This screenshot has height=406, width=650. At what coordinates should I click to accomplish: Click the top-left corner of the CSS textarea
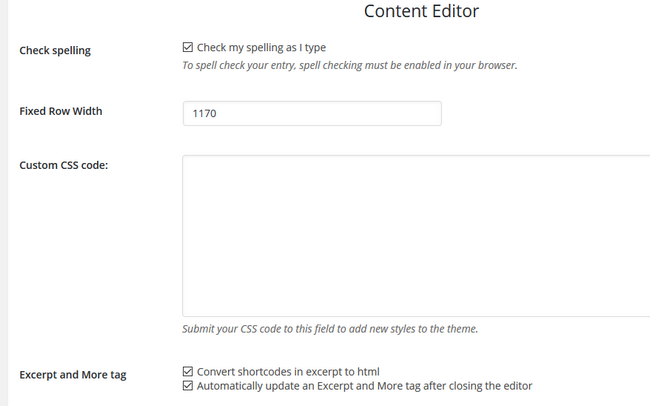click(185, 158)
